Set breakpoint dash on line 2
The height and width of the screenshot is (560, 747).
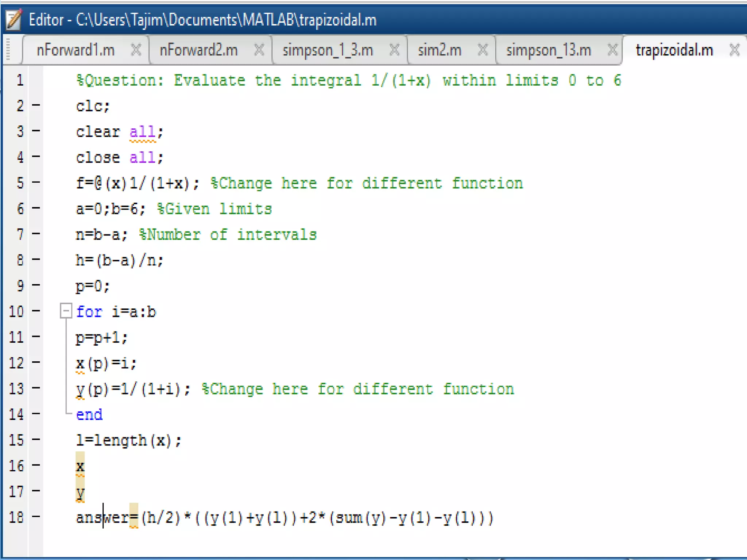click(x=36, y=105)
